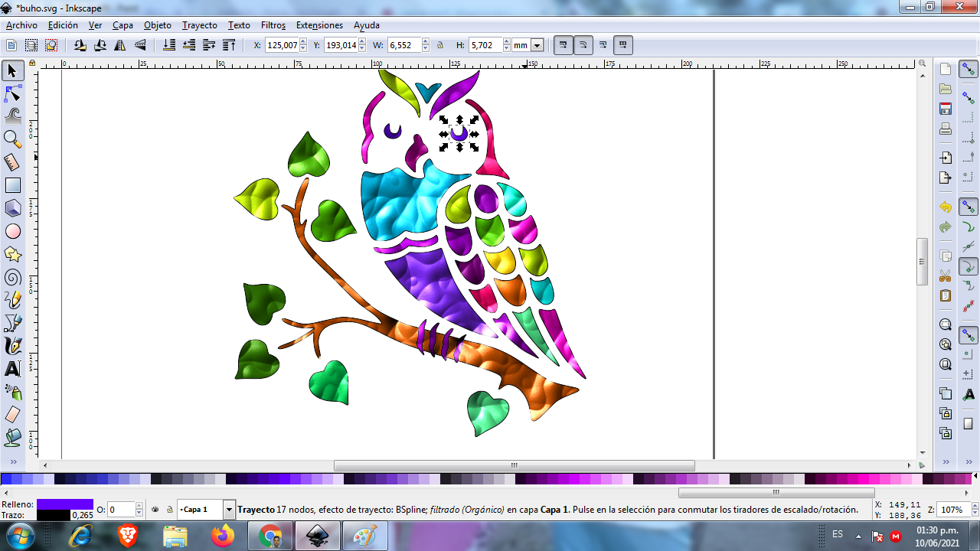Viewport: 980px width, 551px height.
Task: Click the Relleno fill color swatch
Action: point(65,504)
